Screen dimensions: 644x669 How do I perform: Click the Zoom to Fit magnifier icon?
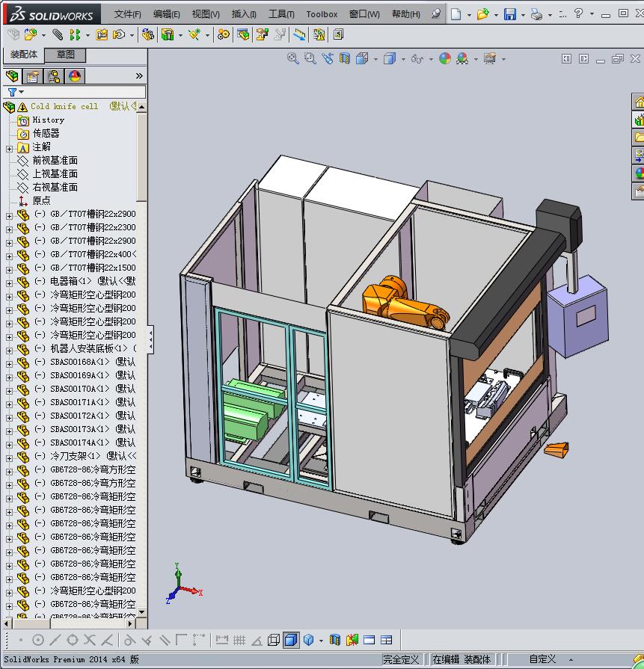pos(293,58)
